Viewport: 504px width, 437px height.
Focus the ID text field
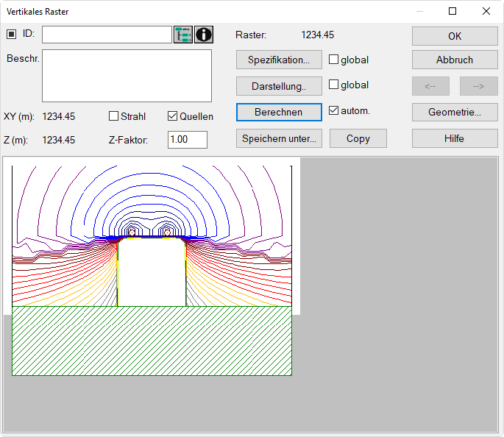tap(107, 35)
